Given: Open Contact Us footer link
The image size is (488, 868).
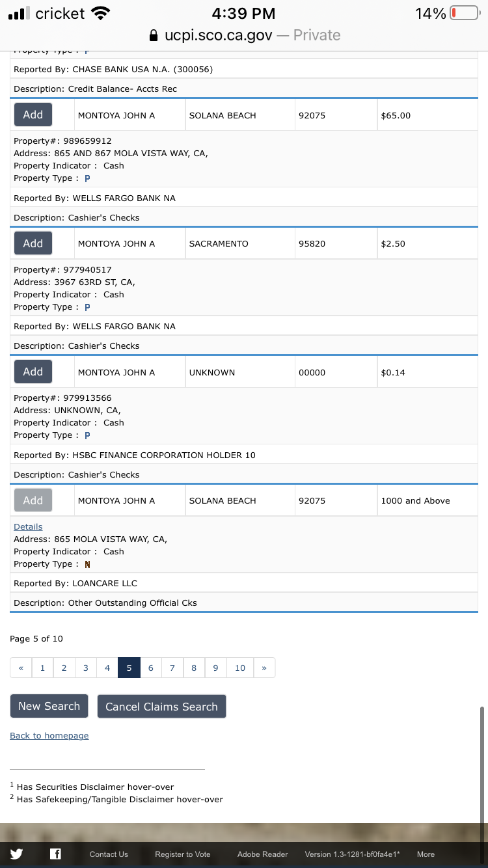Looking at the screenshot, I should click(x=109, y=854).
